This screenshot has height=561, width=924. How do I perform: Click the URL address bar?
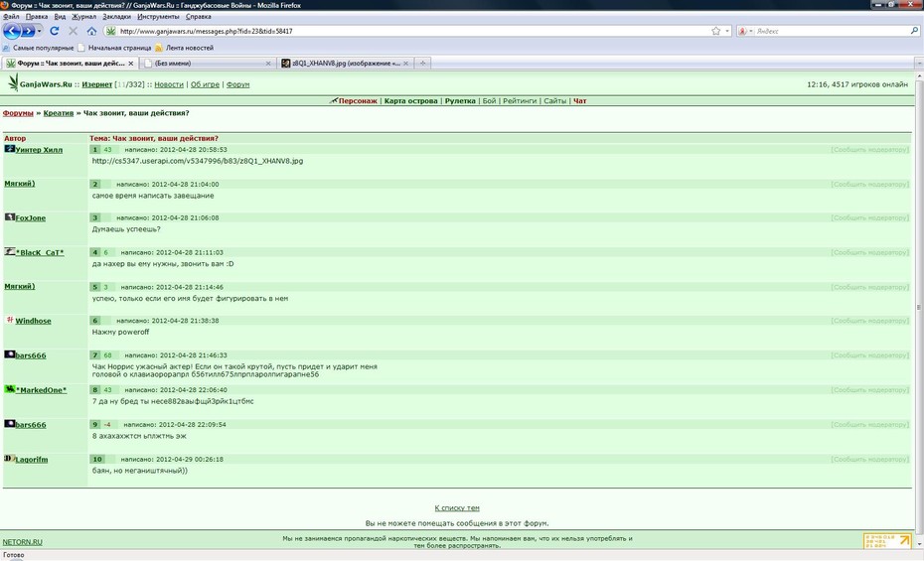click(x=412, y=31)
